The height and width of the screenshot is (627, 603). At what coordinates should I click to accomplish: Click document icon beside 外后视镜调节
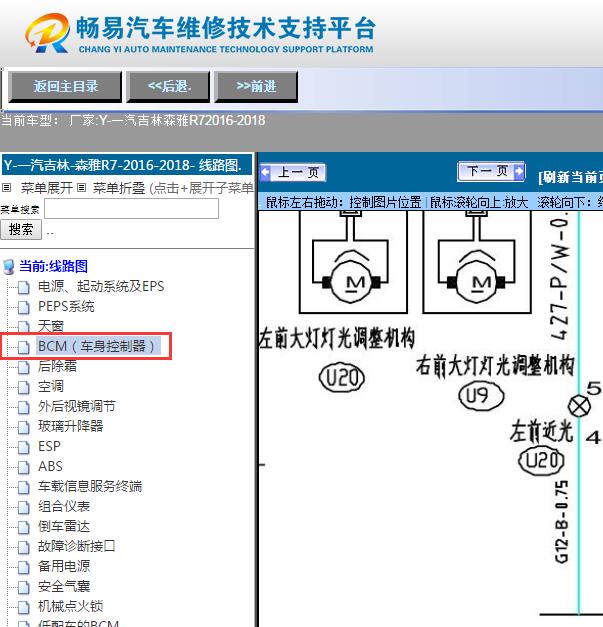click(24, 407)
